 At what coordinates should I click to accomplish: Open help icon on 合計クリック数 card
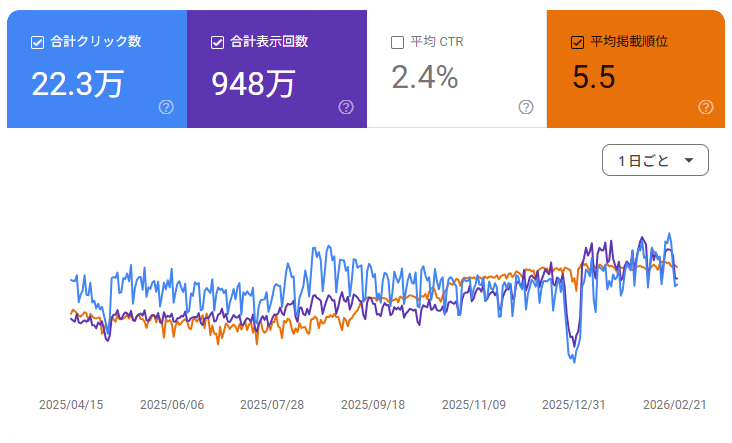[x=166, y=107]
